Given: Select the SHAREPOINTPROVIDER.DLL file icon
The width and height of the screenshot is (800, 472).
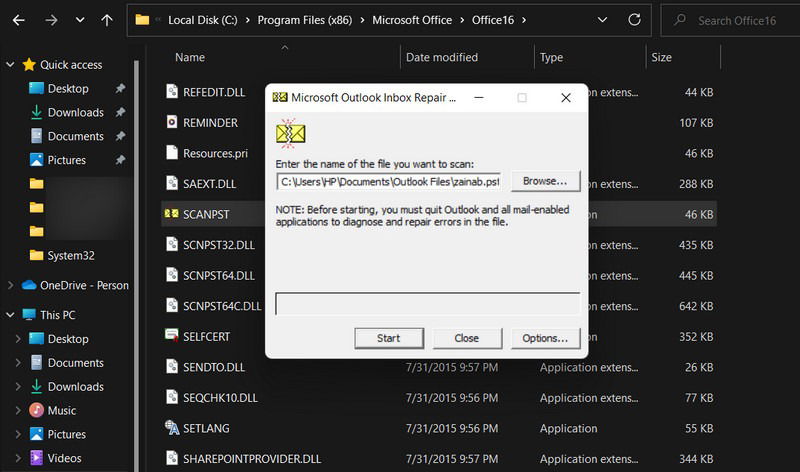Looking at the screenshot, I should [x=172, y=458].
